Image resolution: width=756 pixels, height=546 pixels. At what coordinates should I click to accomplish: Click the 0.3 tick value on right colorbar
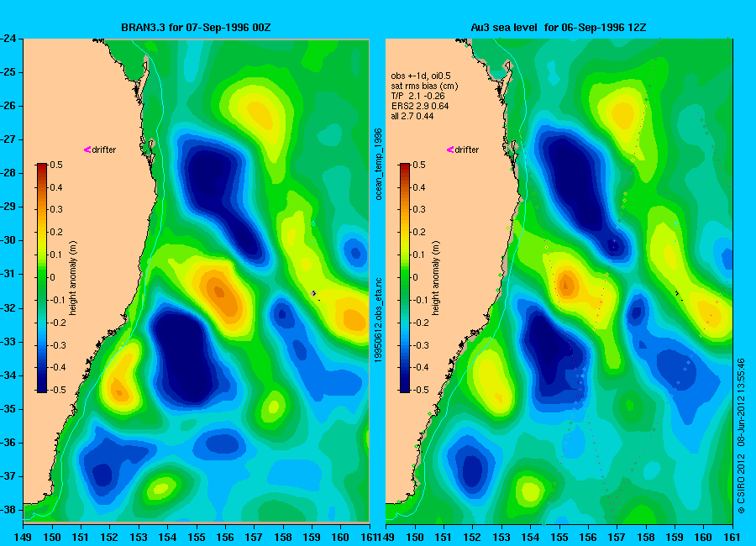(x=419, y=209)
